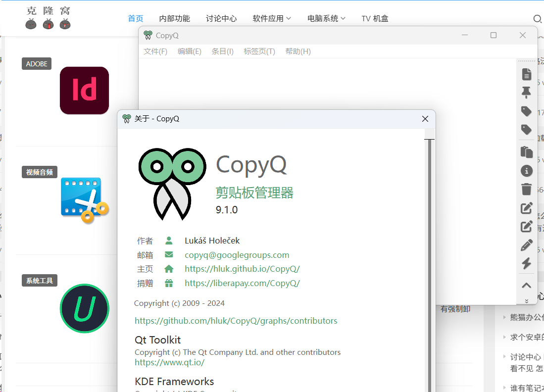Click the Remove trash can icon
Screen dimensions: 544x392
point(526,190)
